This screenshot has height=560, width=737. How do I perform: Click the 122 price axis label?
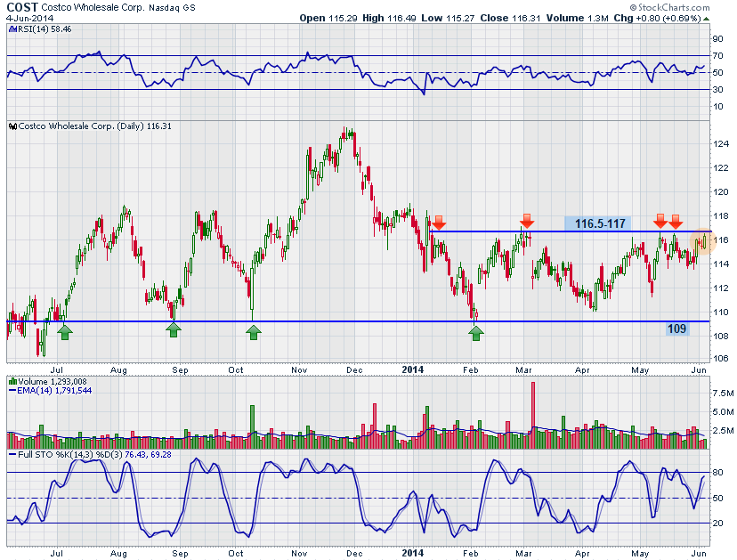pos(721,168)
